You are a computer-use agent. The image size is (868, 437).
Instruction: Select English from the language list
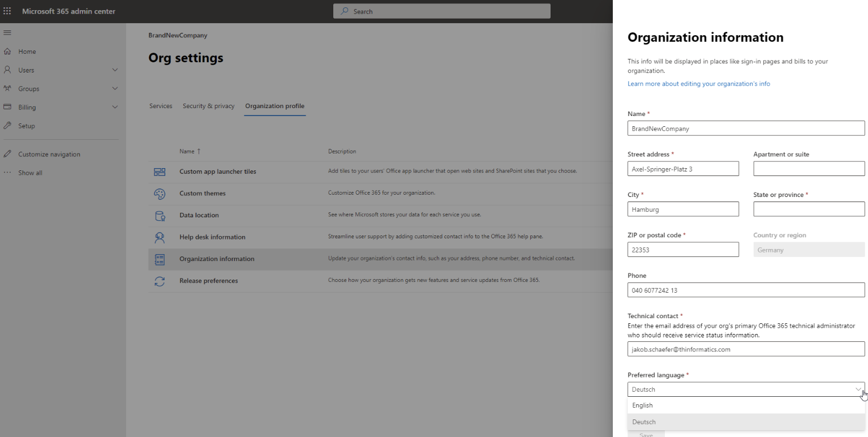pos(642,405)
